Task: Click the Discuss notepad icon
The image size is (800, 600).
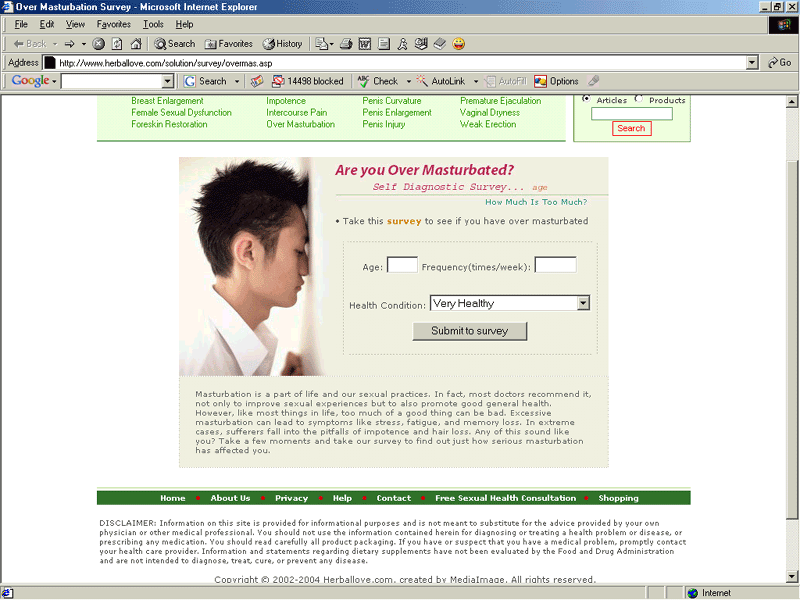Action: pos(384,44)
